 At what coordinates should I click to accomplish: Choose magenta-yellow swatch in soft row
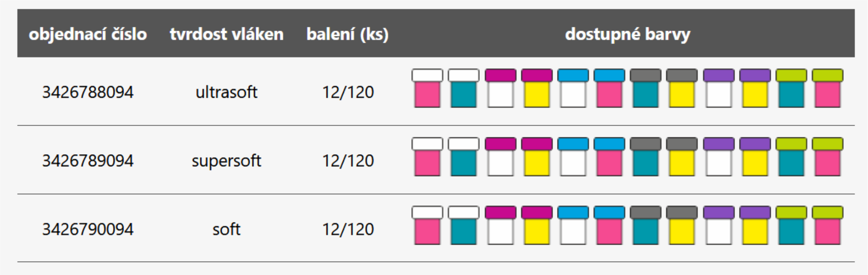[537, 225]
